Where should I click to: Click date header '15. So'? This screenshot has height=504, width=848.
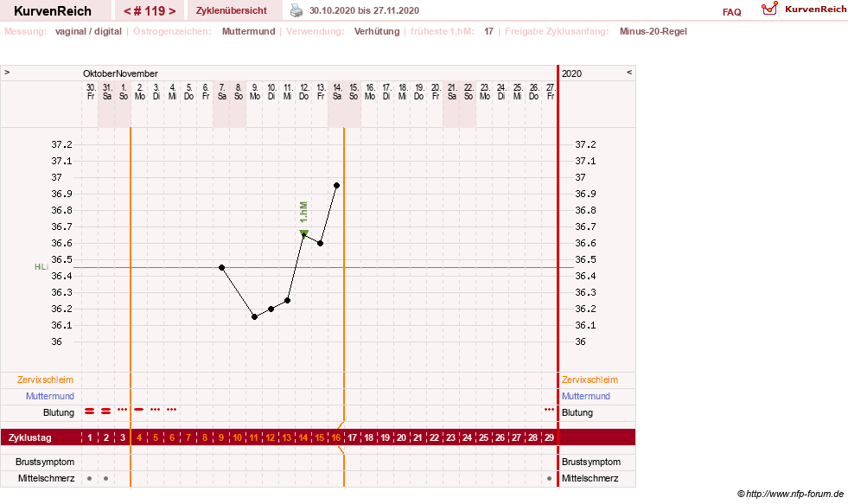point(354,92)
